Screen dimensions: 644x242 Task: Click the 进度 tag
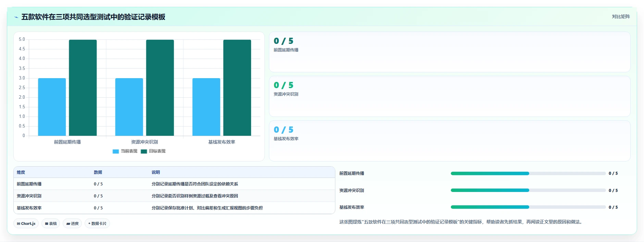point(72,223)
